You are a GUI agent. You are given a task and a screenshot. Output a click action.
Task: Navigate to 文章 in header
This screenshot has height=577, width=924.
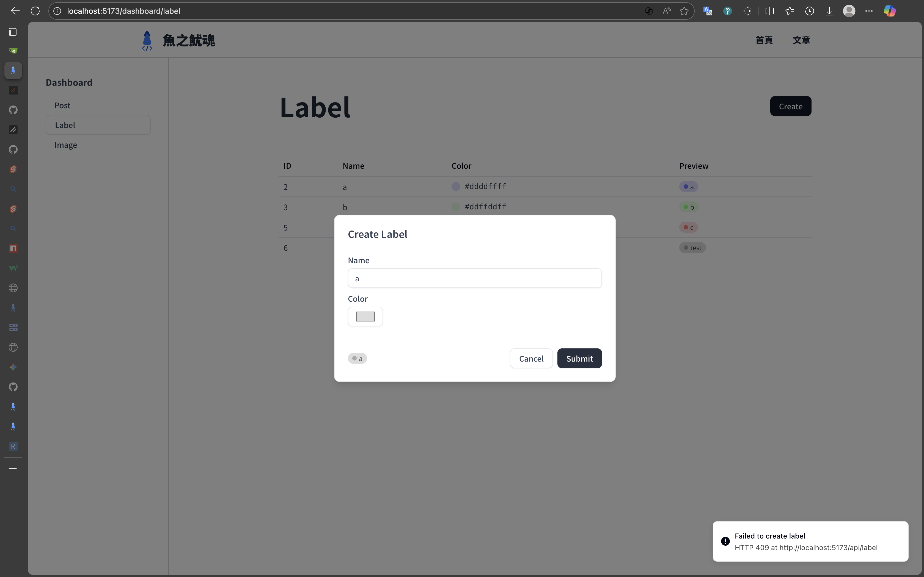pos(801,40)
